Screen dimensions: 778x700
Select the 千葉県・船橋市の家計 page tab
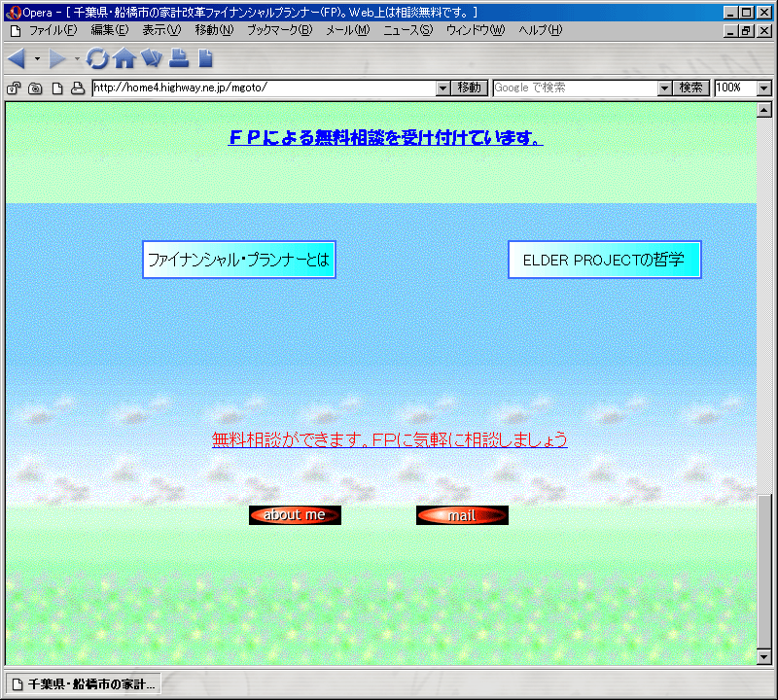point(84,684)
